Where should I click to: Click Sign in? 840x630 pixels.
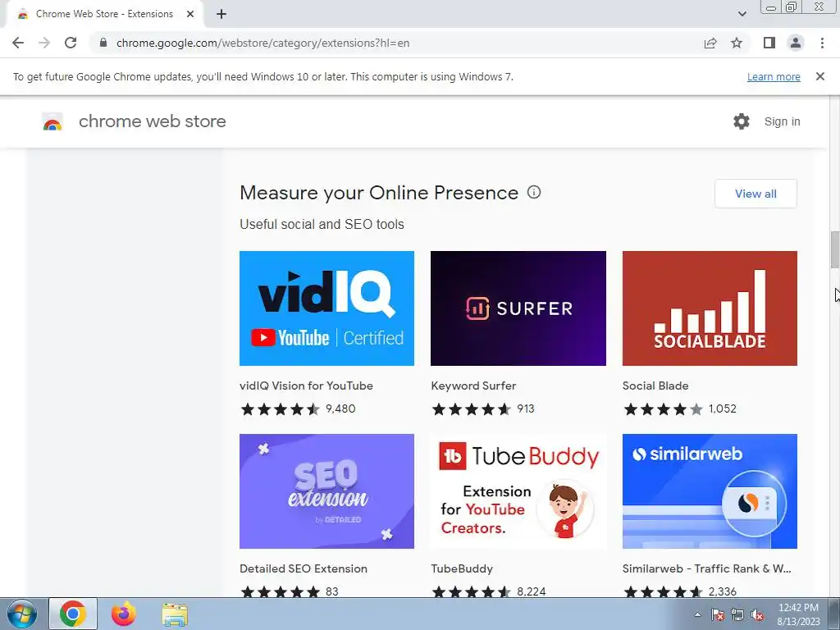782,121
